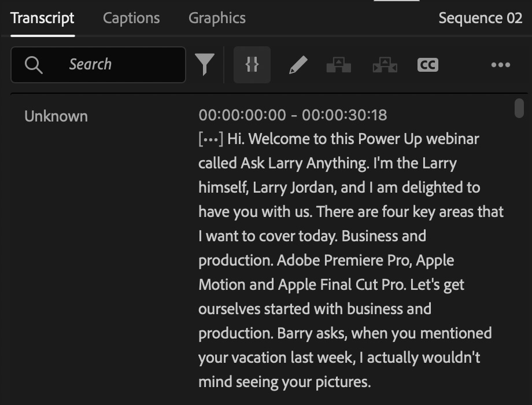Switch to the Captions tab
The width and height of the screenshot is (532, 405).
point(131,18)
